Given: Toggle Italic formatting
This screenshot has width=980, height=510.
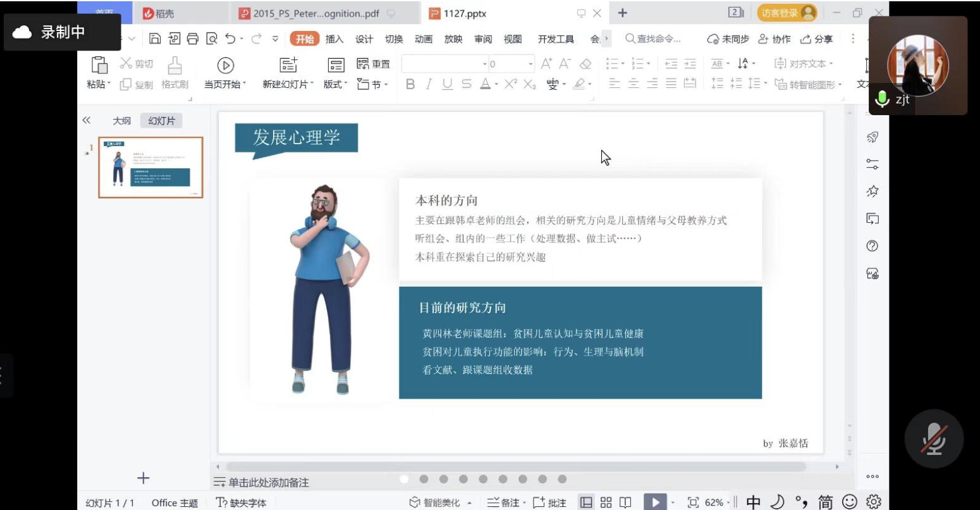Looking at the screenshot, I should (x=429, y=84).
